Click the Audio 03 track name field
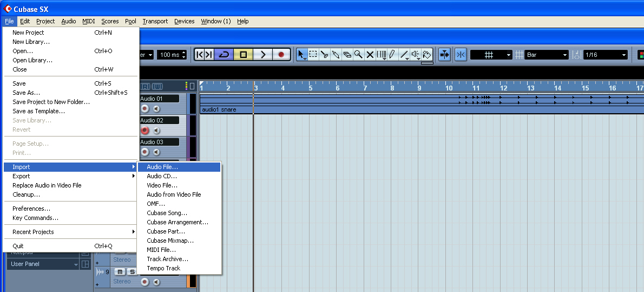Image resolution: width=644 pixels, height=292 pixels. pyautogui.click(x=159, y=142)
